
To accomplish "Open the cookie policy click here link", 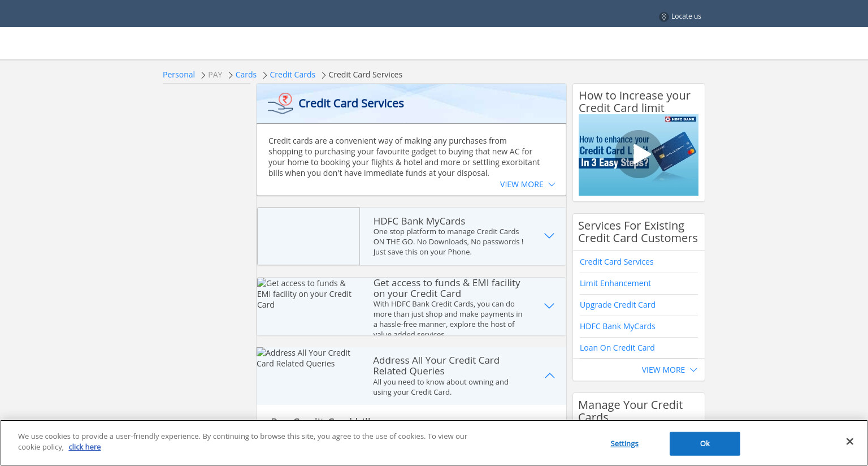I will [85, 447].
